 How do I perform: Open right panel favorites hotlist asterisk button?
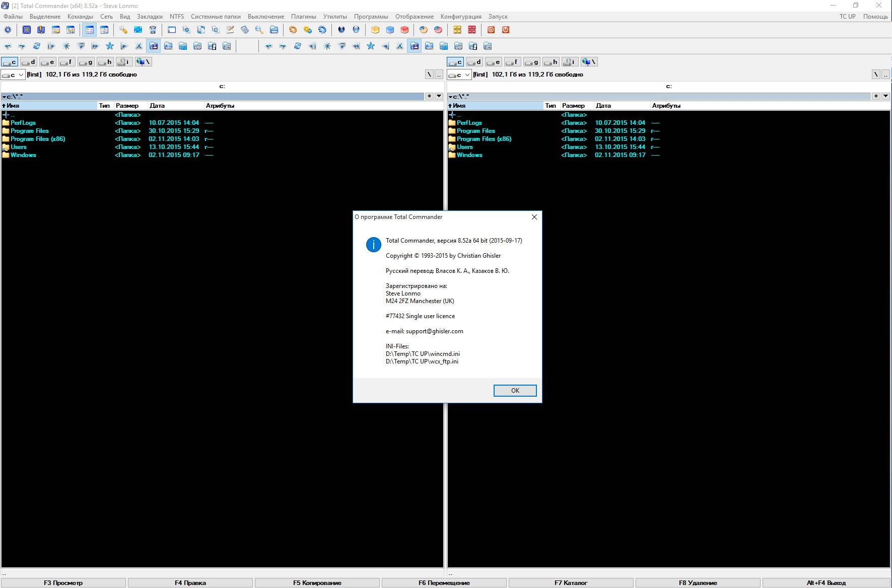(x=876, y=96)
